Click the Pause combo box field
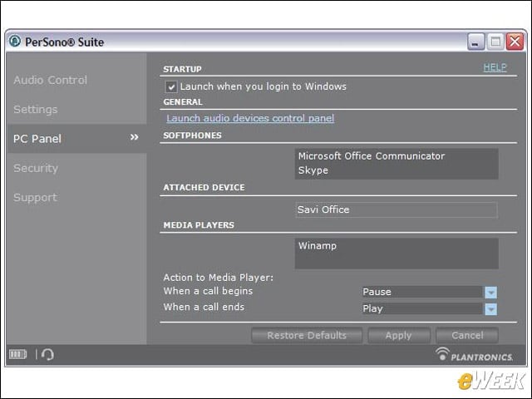Viewport: 532px width, 399px height. (423, 292)
